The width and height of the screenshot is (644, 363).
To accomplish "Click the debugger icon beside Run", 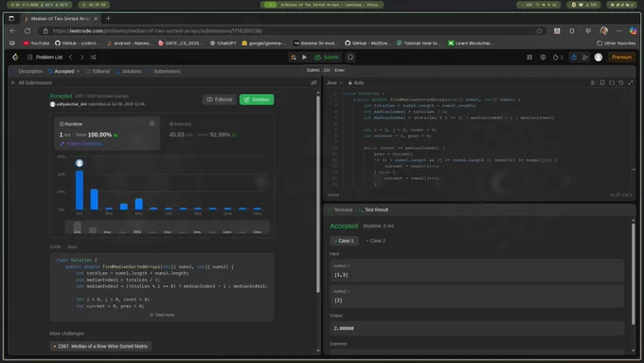I will tap(294, 57).
